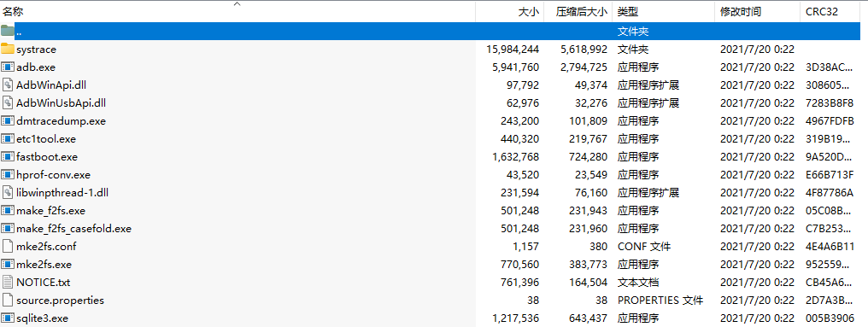
Task: Select the AdbWinUsbApi.dll file name
Action: 61,102
